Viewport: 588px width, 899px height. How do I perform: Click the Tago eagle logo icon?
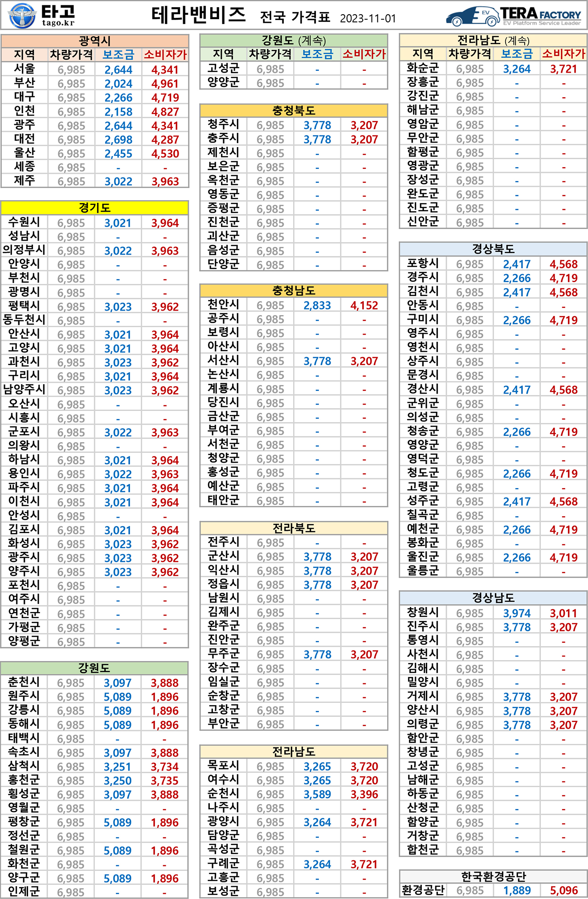tap(22, 15)
